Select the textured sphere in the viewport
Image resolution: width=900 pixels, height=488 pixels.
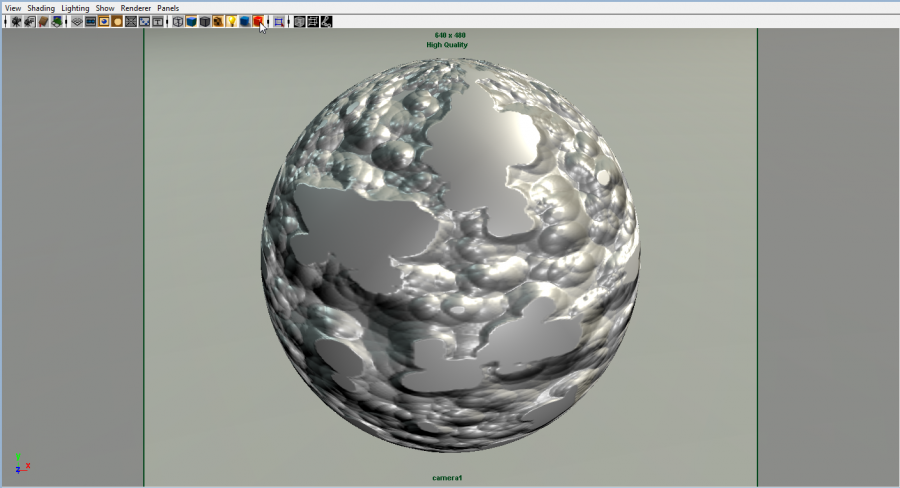coord(450,250)
